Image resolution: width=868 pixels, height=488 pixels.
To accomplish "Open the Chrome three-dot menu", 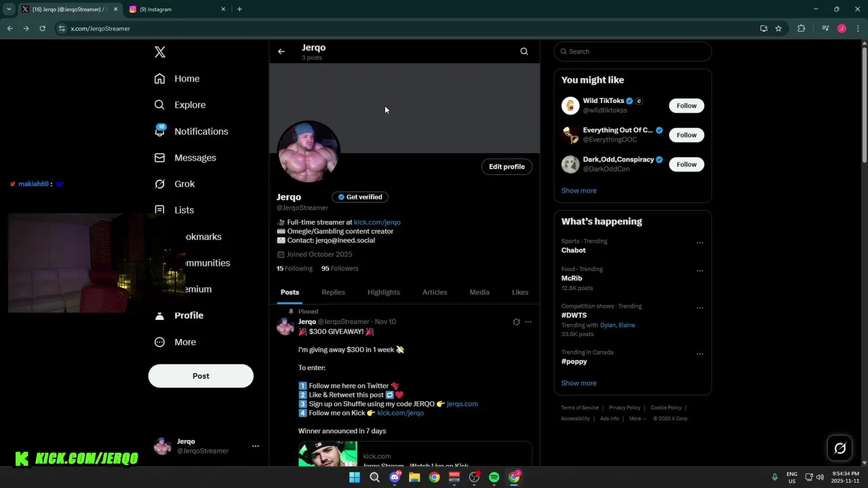I will coord(858,28).
